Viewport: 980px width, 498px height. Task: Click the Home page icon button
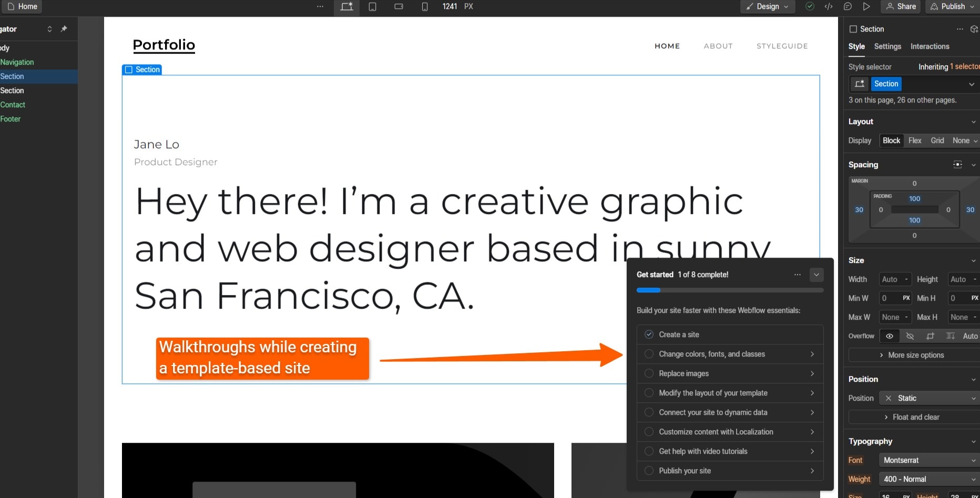(22, 6)
